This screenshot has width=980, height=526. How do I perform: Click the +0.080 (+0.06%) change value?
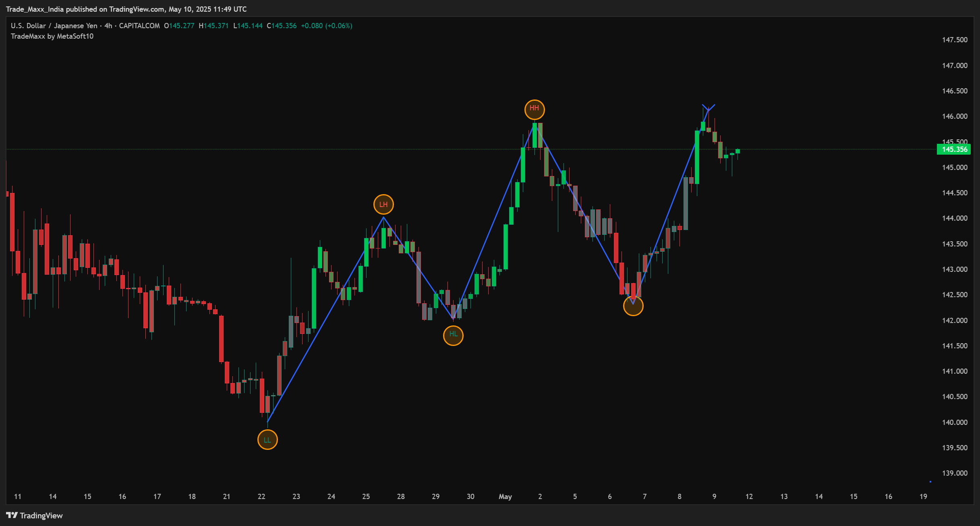click(326, 26)
